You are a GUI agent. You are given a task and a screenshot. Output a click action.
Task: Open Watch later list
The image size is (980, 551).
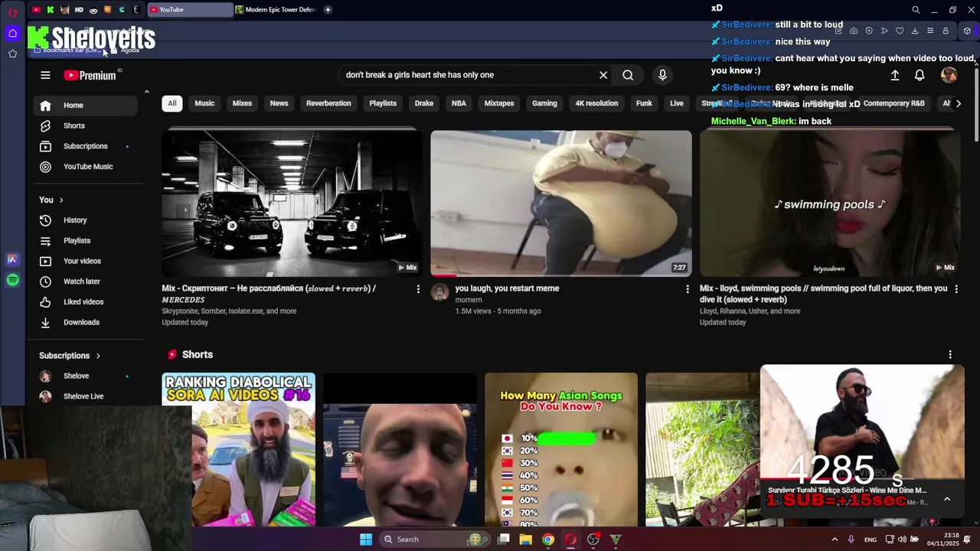pos(86,282)
